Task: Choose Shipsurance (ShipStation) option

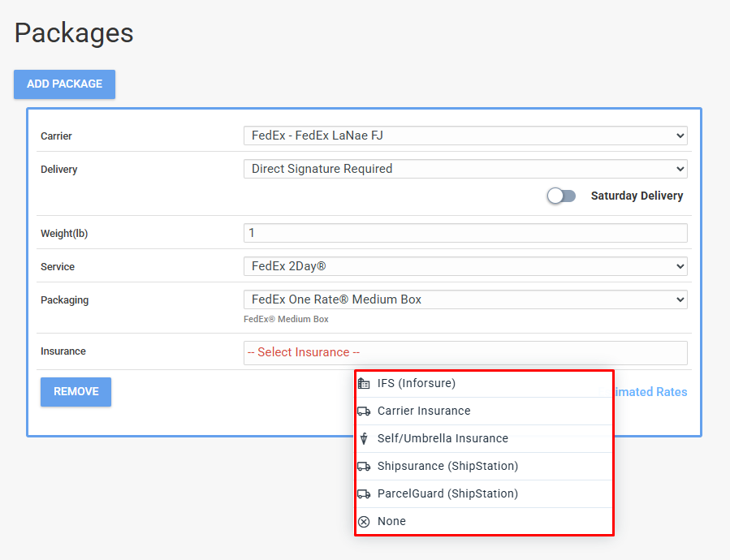Action: tap(484, 466)
